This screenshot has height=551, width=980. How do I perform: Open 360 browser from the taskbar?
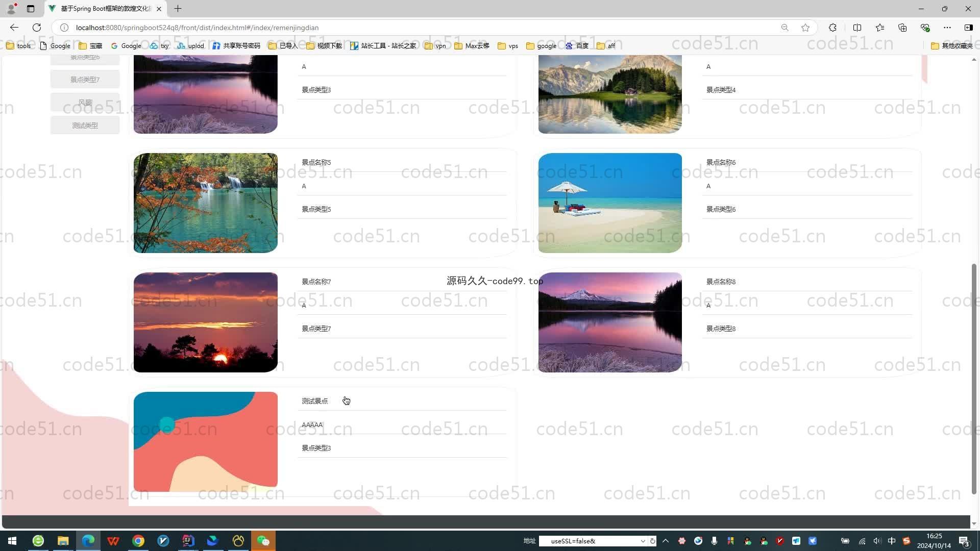[x=38, y=541]
